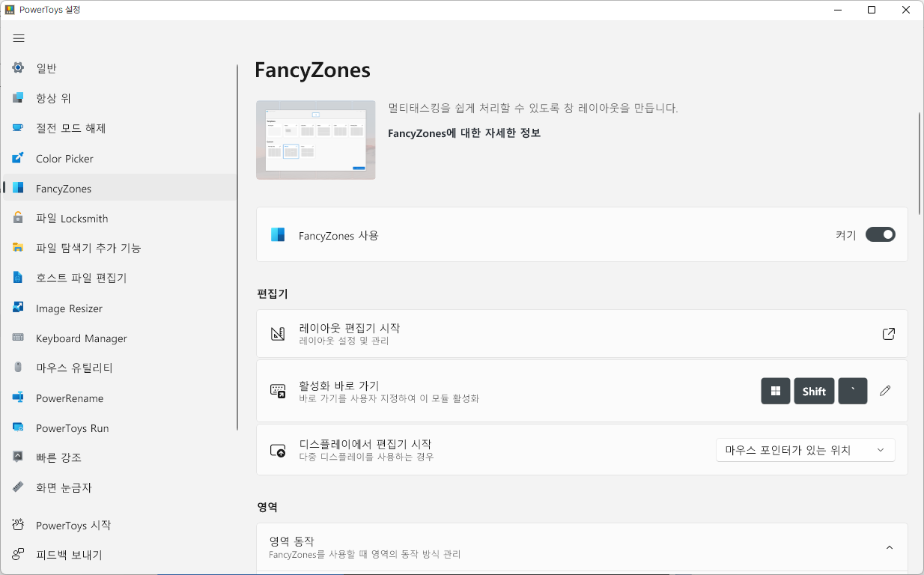Image resolution: width=924 pixels, height=575 pixels.
Task: Click the 마우스 유틸리티 mouse icon
Action: (x=18, y=368)
